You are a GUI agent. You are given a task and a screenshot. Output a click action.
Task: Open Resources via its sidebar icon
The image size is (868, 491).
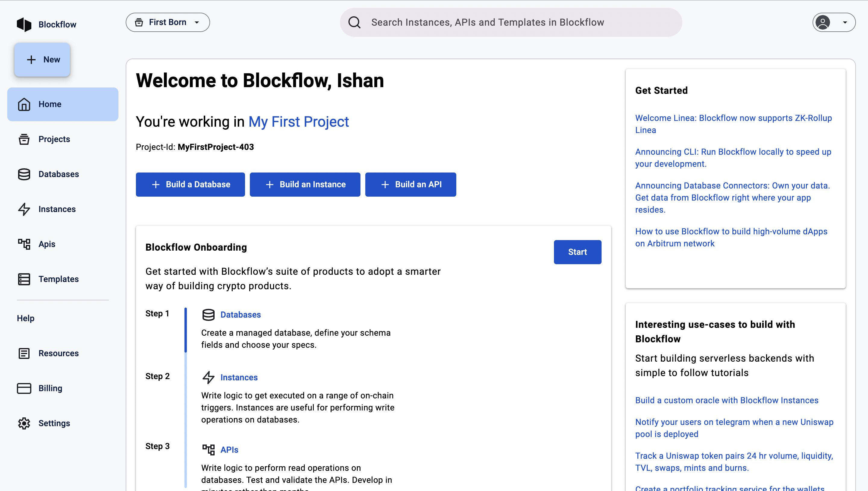click(x=24, y=353)
